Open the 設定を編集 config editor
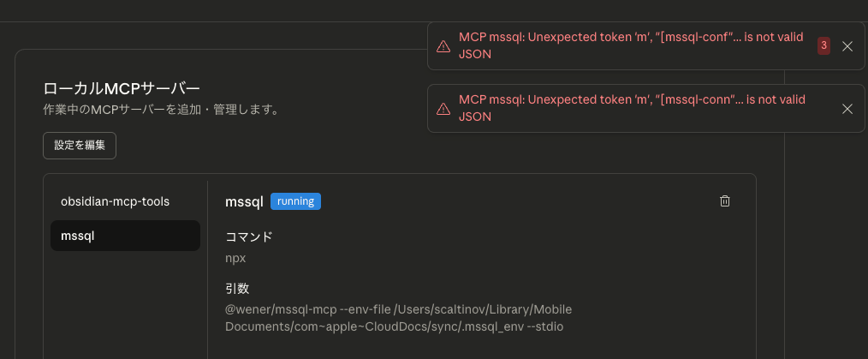The width and height of the screenshot is (868, 359). (x=80, y=146)
